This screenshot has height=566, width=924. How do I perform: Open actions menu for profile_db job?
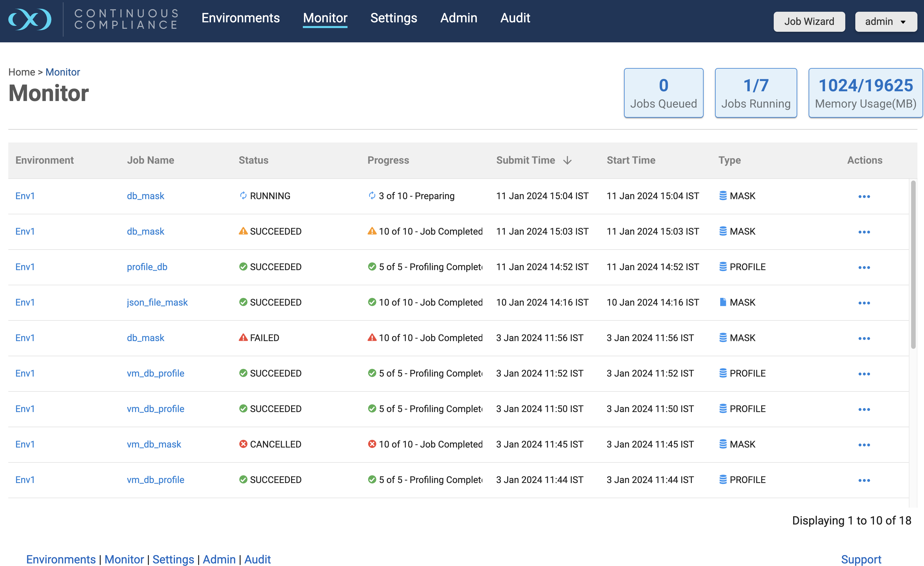(x=864, y=267)
